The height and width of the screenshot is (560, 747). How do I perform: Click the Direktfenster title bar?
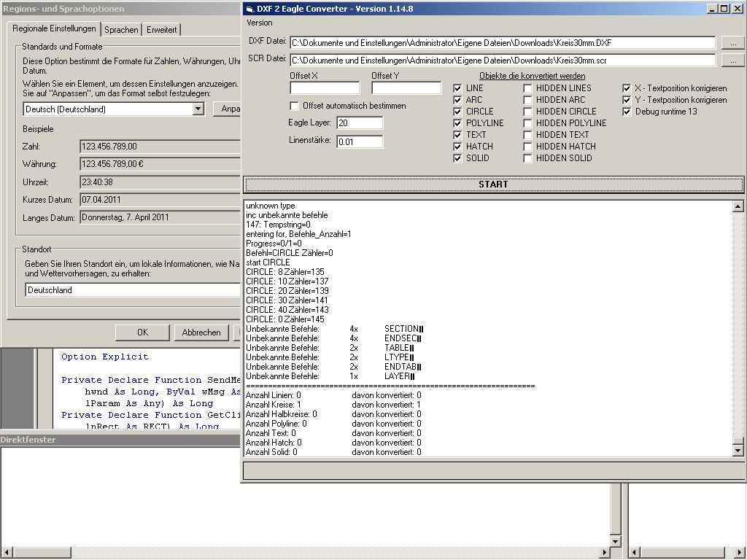click(120, 440)
